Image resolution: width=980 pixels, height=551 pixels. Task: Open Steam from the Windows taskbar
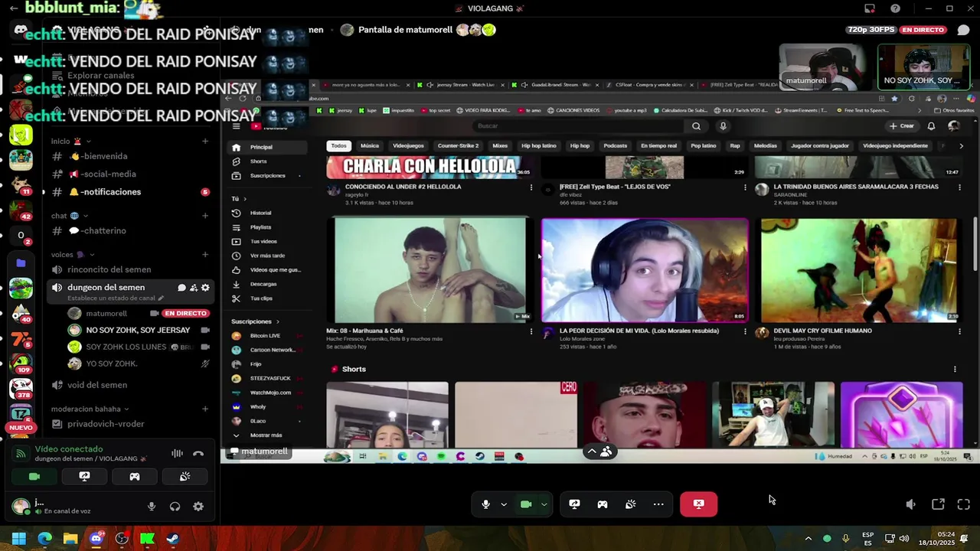click(x=172, y=539)
